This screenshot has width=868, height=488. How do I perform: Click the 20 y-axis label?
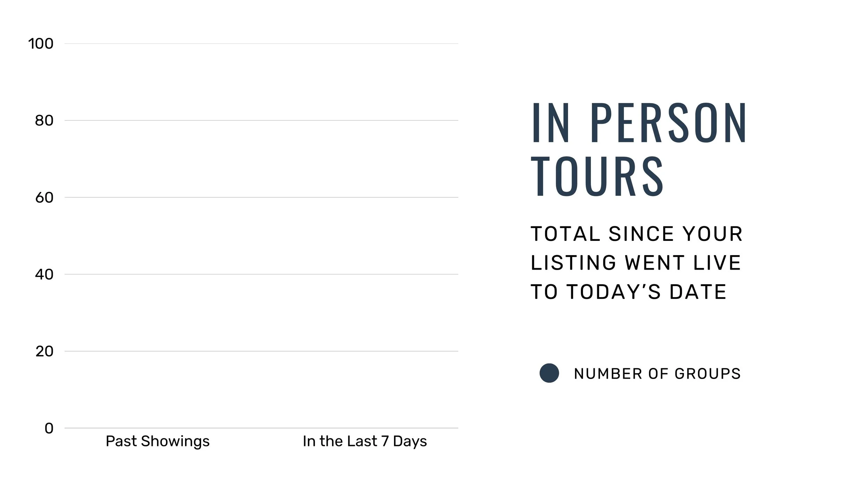point(44,352)
